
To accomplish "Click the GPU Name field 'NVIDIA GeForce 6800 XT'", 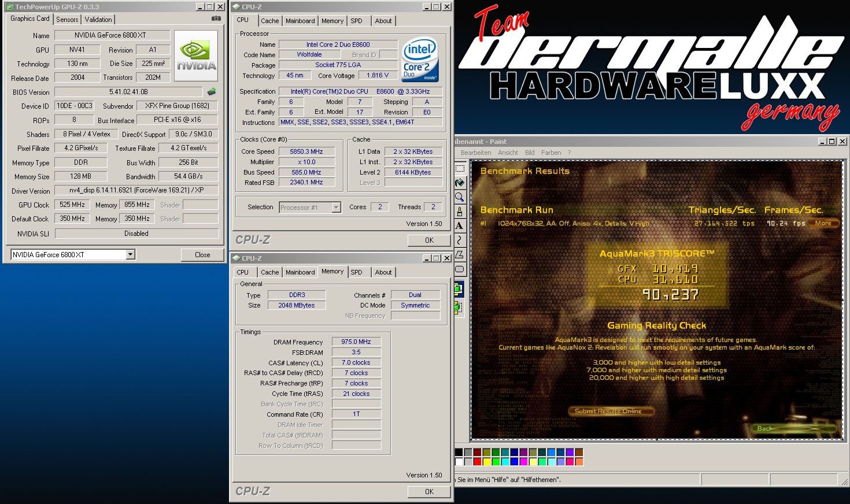I will (112, 35).
